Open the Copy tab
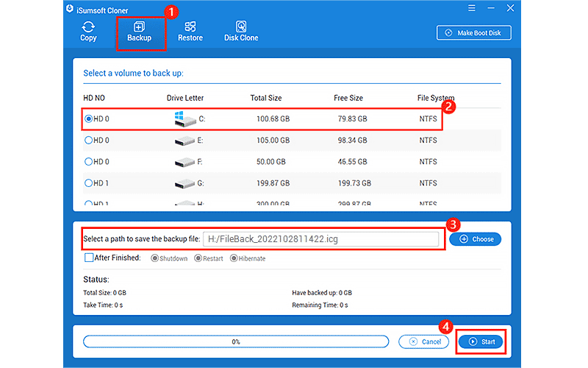The image size is (588, 368). tap(88, 31)
